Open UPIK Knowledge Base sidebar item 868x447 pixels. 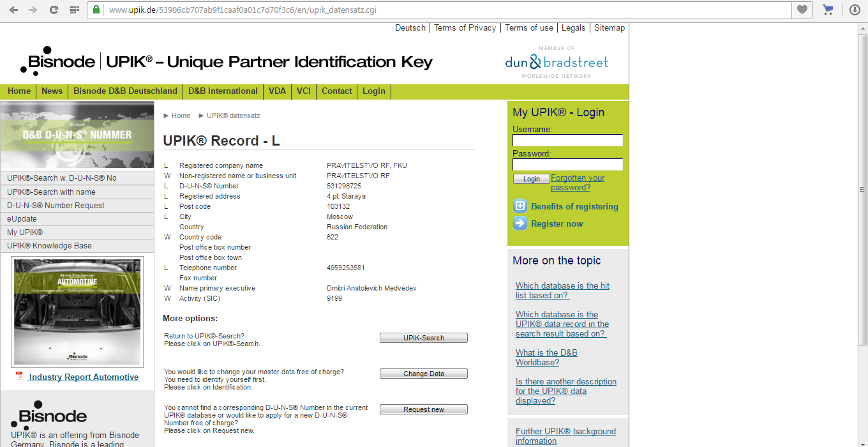77,245
